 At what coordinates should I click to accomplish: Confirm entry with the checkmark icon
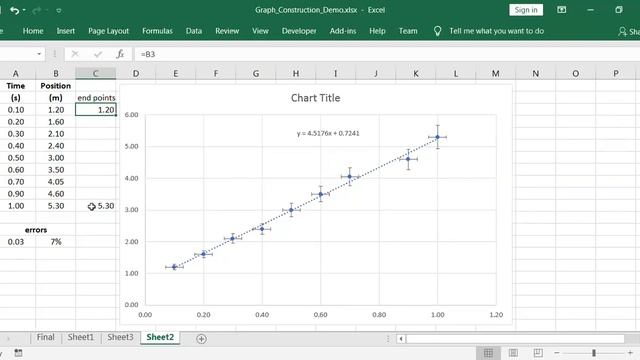click(98, 54)
